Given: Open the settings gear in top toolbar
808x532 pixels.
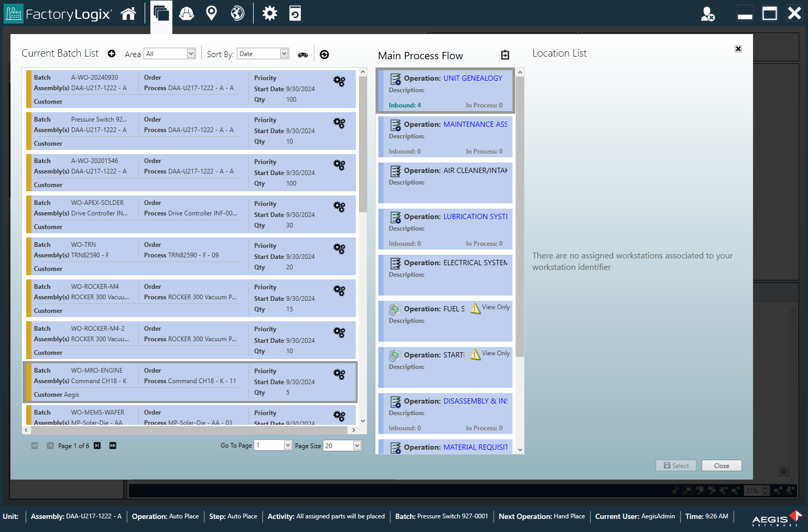Looking at the screenshot, I should tap(269, 13).
